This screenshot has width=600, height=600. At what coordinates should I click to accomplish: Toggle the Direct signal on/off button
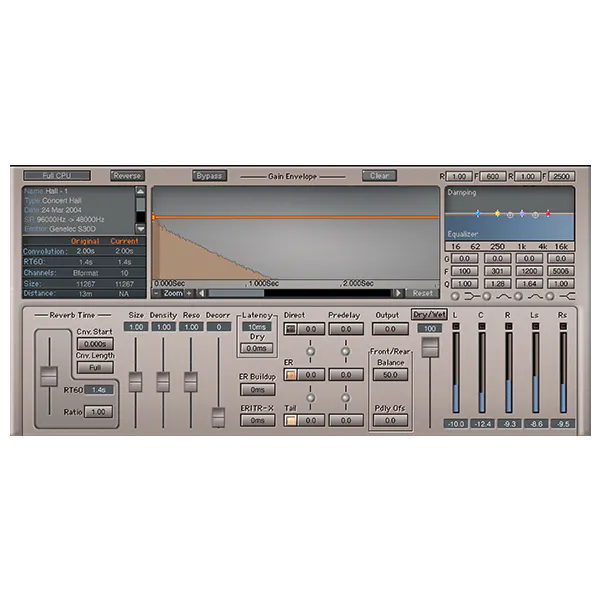tap(291, 329)
